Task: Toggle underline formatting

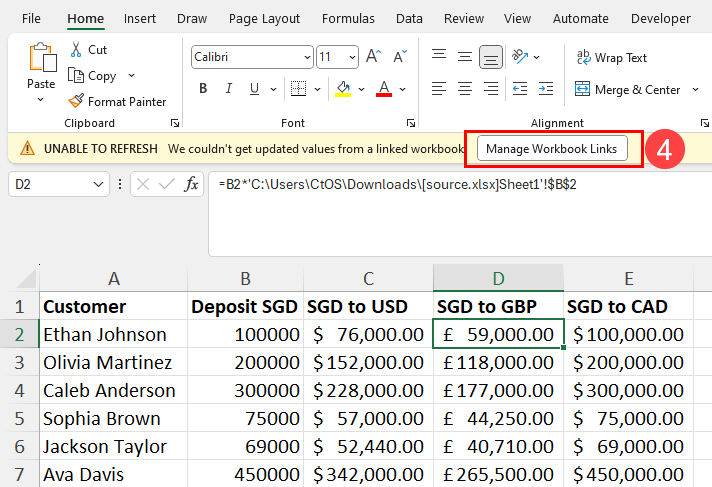Action: coord(254,89)
